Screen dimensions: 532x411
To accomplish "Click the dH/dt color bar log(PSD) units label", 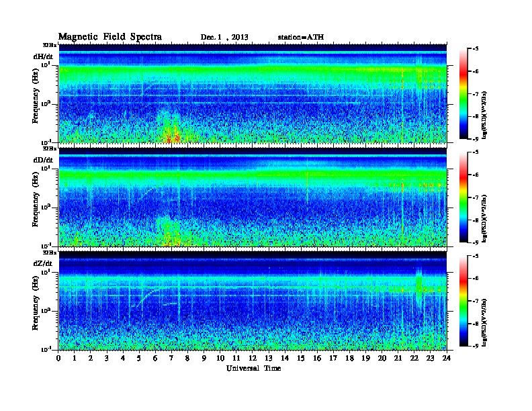I will [x=485, y=115].
